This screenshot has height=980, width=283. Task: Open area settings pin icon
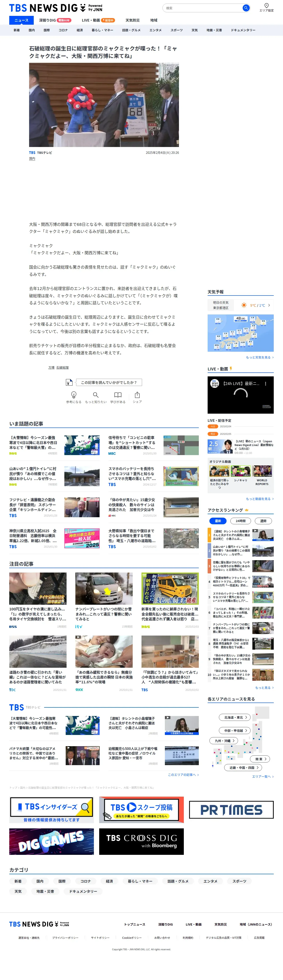(266, 5)
